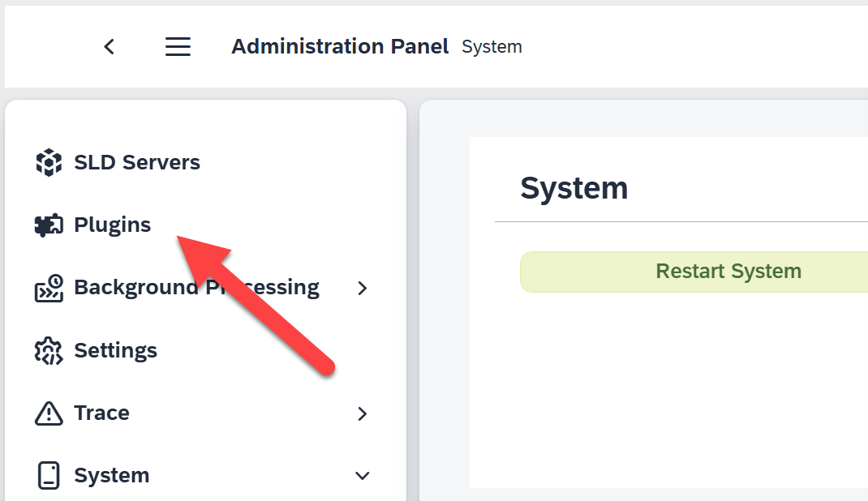Screen dimensions: 868x501
Task: Select the Plugins puzzle piece icon
Action: 49,225
